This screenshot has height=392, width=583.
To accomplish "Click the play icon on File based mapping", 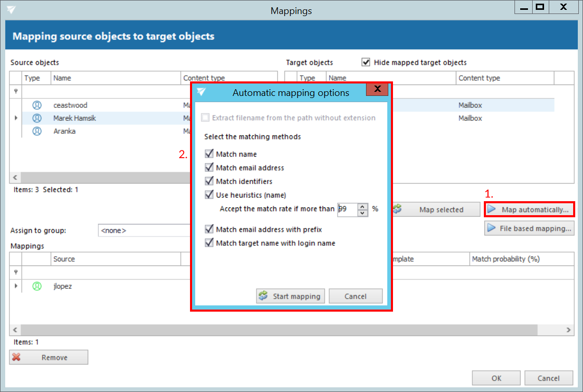I will (491, 228).
